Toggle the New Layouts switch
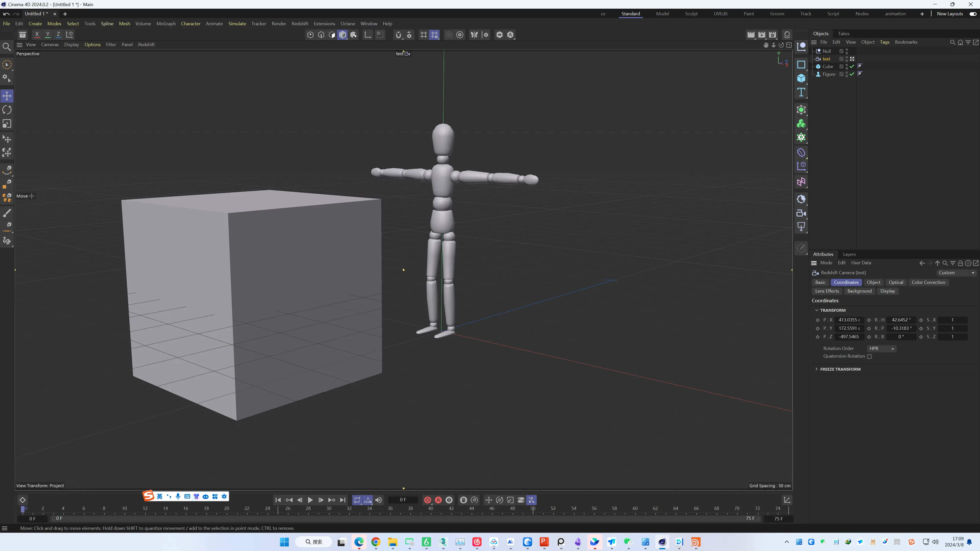The image size is (980, 551). pyautogui.click(x=973, y=14)
